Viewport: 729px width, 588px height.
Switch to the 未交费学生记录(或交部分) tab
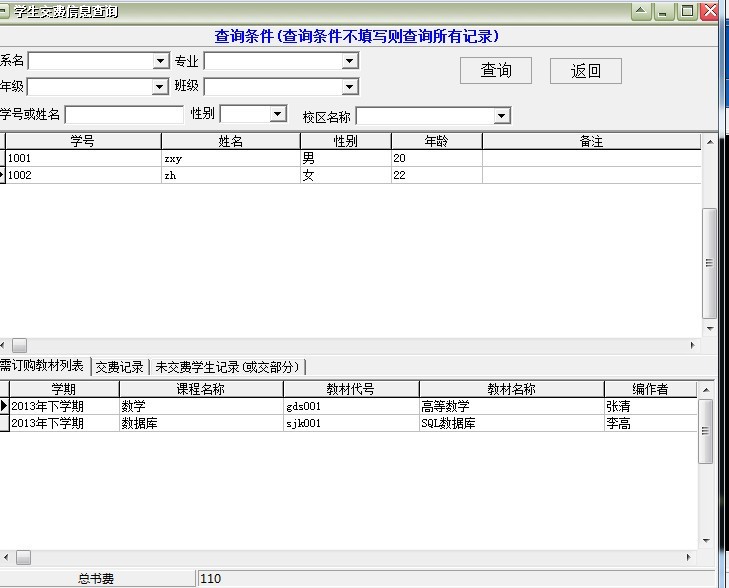click(227, 367)
